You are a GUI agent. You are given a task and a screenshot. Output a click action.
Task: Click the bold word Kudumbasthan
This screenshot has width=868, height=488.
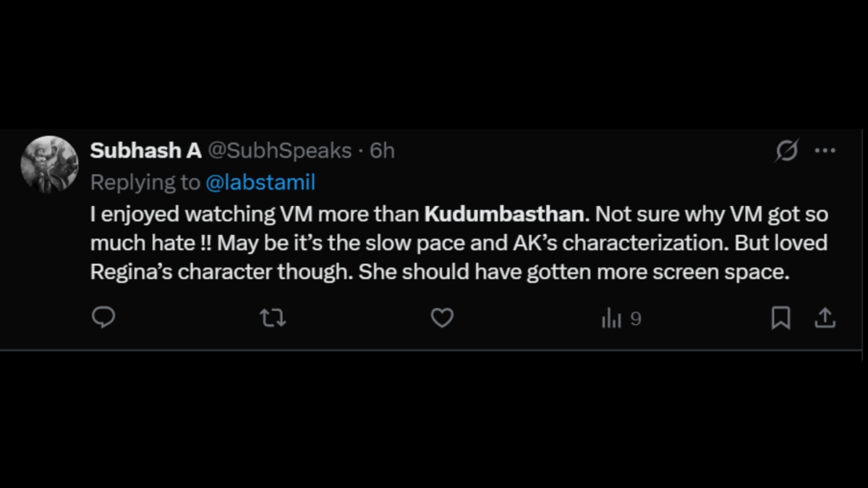click(x=503, y=215)
